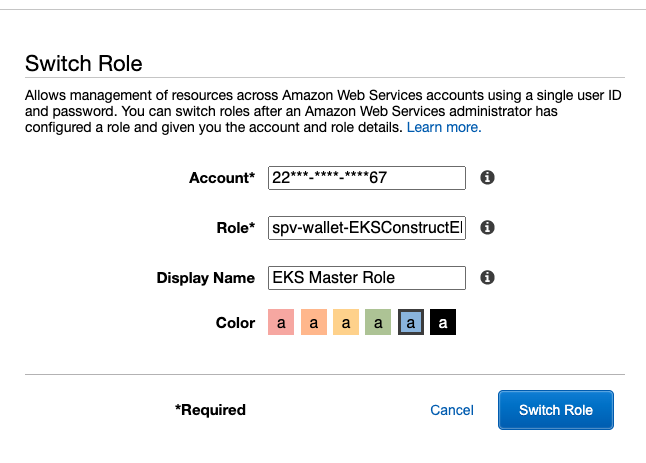Viewport: 646px width, 463px height.
Task: Select the yellow color swatch
Action: tap(346, 322)
